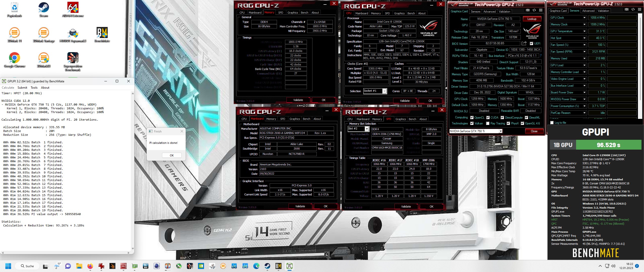Toggle the PhysX checkbox
Viewport: 644px width, 272px height.
tap(508, 123)
